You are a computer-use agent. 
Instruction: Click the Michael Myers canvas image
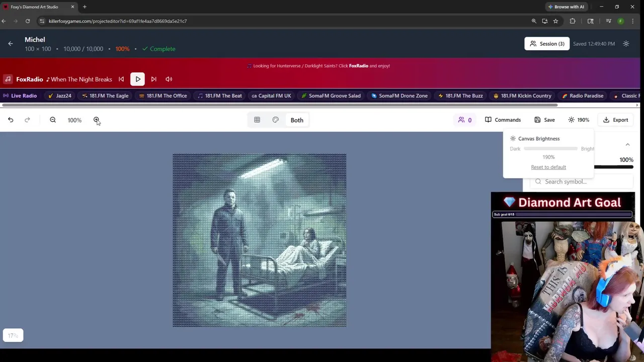tap(259, 240)
